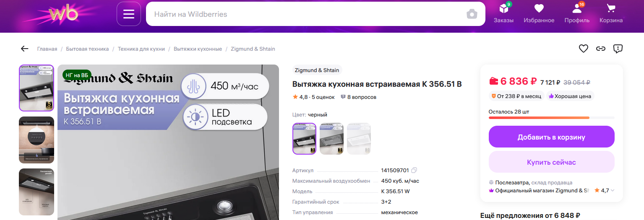Click the value 450 куб. м/час
The height and width of the screenshot is (220, 644).
coord(400,181)
